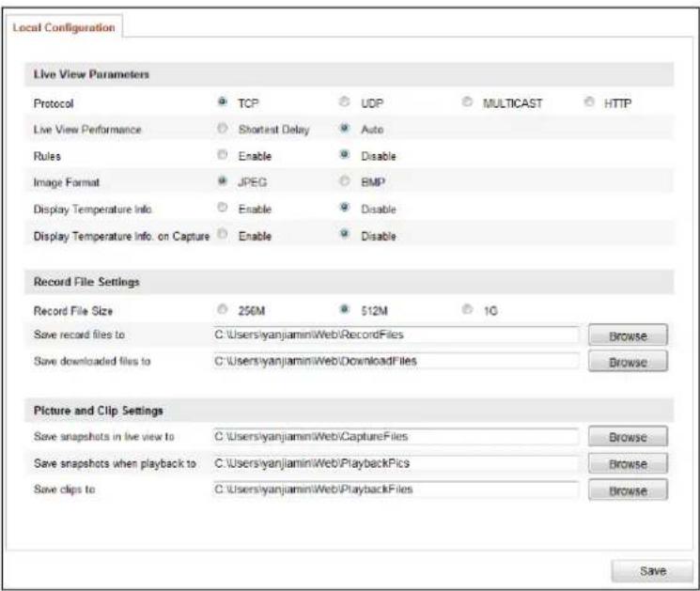Browse for live view snapshots folder
Screen dimensions: 700x591
(628, 437)
